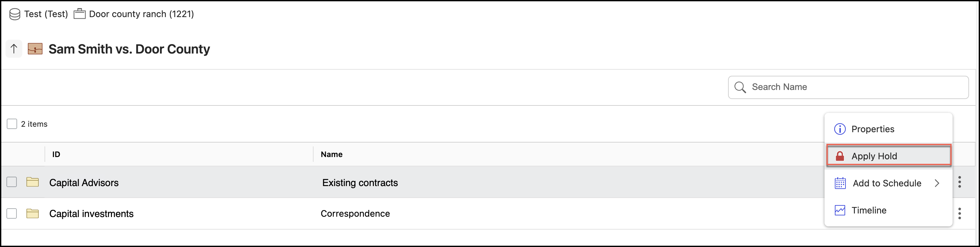Open the three-dot menu on Existing contracts row
The image size is (980, 247).
(960, 182)
